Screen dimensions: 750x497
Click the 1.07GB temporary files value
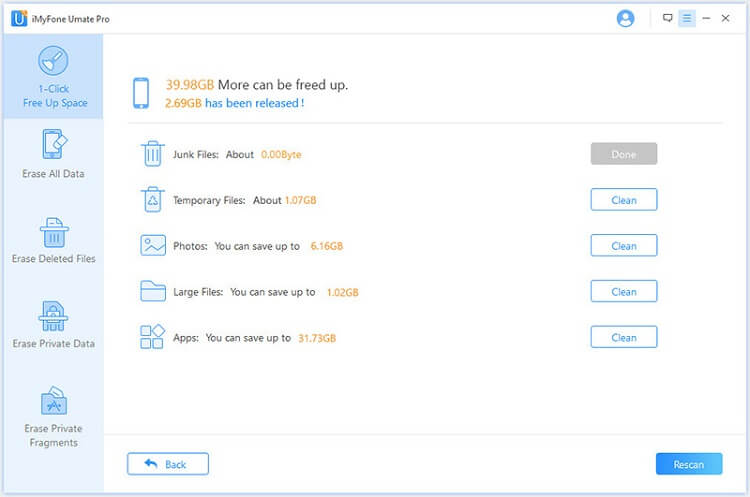(x=300, y=200)
